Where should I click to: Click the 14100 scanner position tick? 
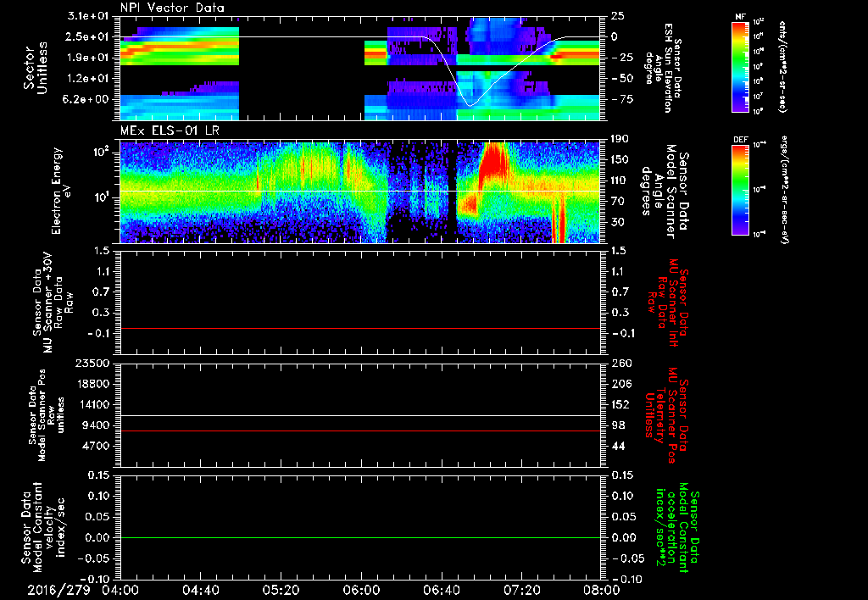click(x=92, y=404)
